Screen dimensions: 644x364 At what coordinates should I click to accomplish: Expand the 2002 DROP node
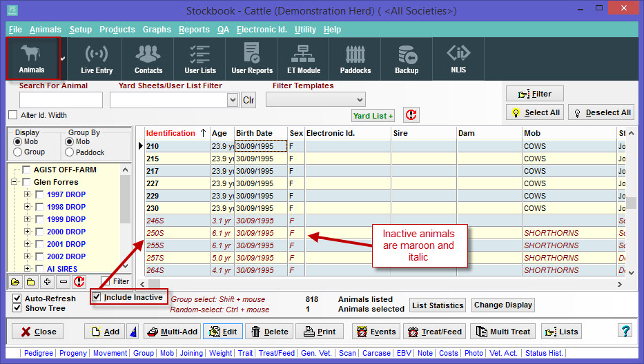[x=27, y=256]
